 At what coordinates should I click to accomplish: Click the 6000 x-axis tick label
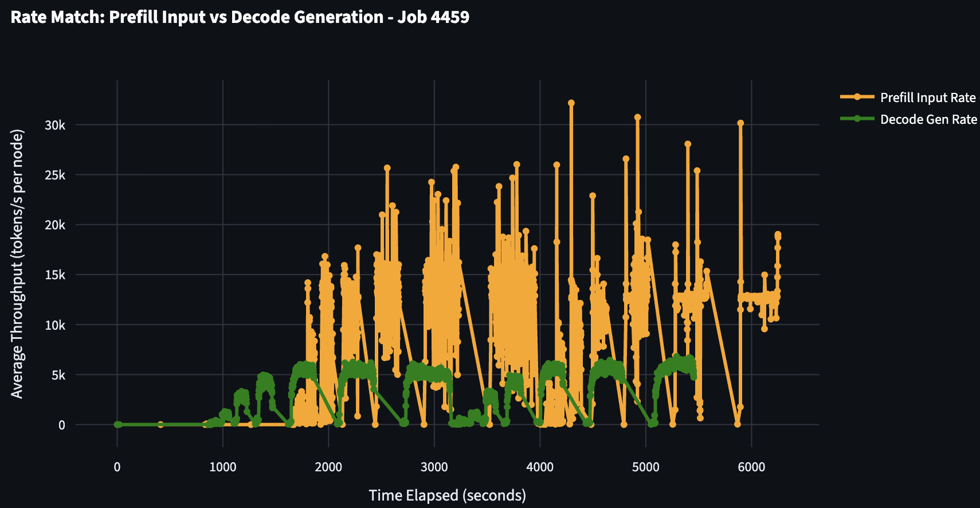coord(751,467)
